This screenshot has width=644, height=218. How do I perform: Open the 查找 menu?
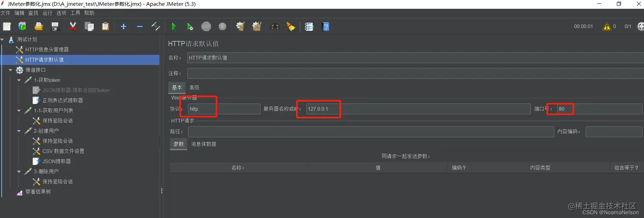(33, 13)
